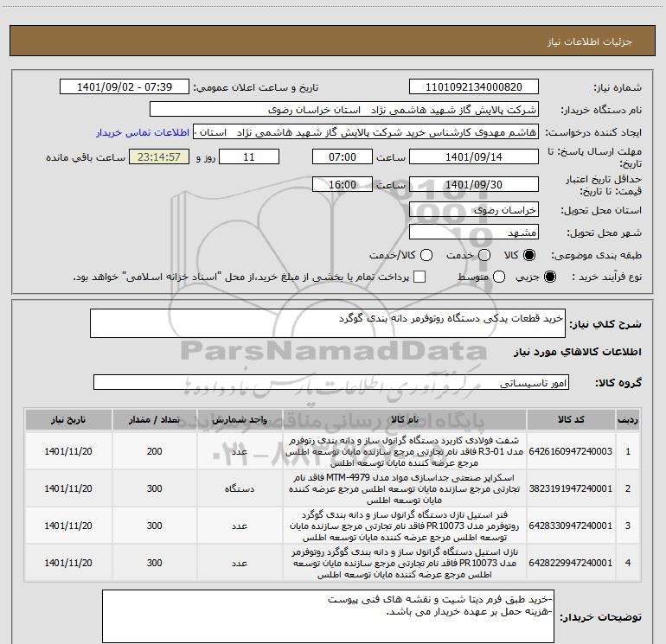Viewport: 666px width, 644px height.
Task: Click the price validity date 1401/09/30
Action: (474, 184)
